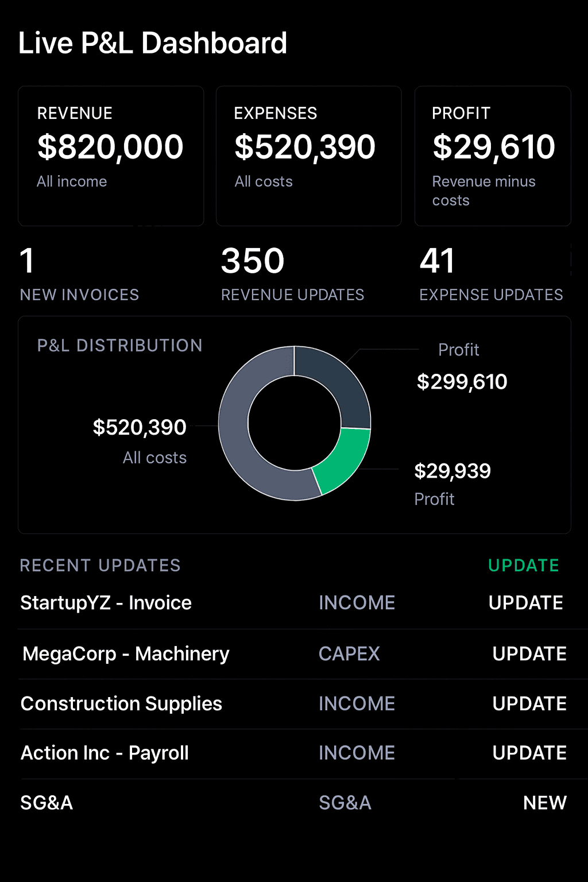The width and height of the screenshot is (588, 882).
Task: Click the green UPDATE link in Recent Updates header
Action: click(x=523, y=566)
